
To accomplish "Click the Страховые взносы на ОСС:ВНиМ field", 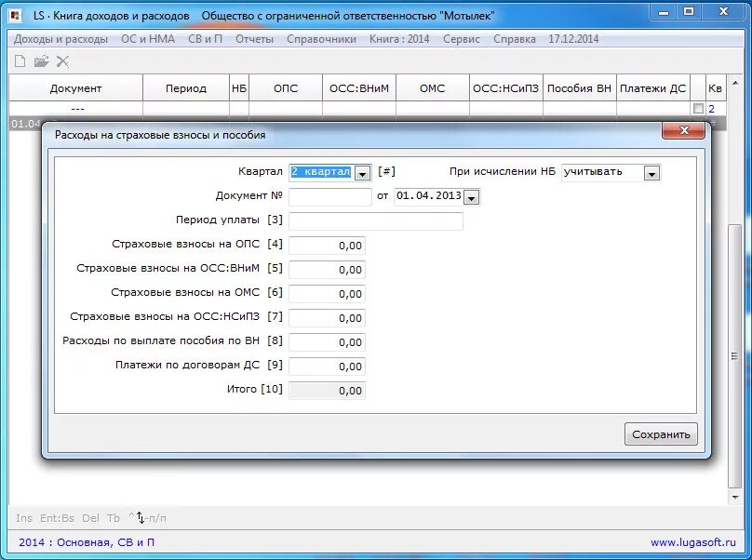I will tap(327, 270).
